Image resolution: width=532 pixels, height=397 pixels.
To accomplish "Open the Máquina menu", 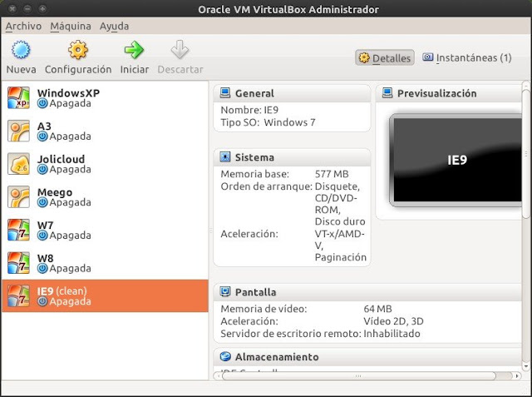I will pos(71,26).
